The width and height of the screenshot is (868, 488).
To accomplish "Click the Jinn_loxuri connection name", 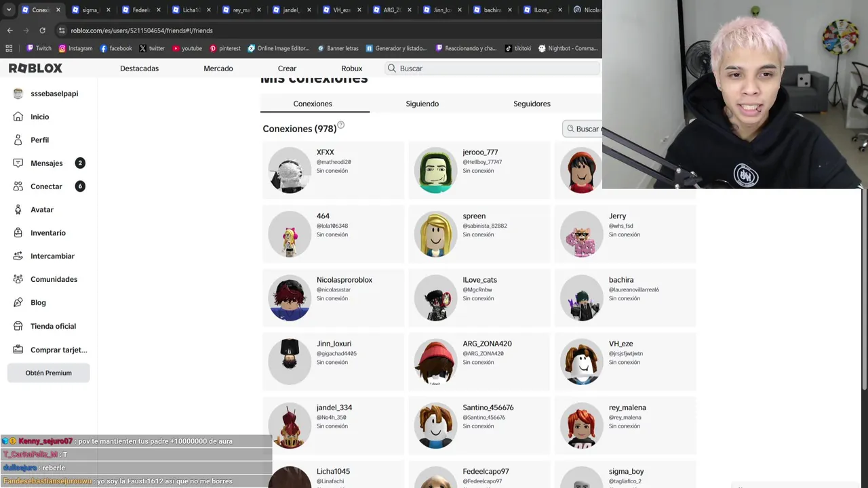I will [x=334, y=344].
